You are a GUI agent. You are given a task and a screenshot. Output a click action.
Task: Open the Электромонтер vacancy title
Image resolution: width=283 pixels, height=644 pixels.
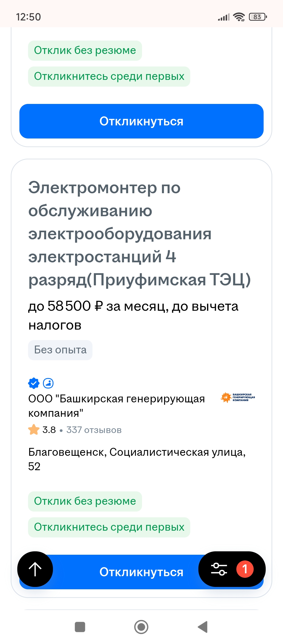(x=139, y=234)
